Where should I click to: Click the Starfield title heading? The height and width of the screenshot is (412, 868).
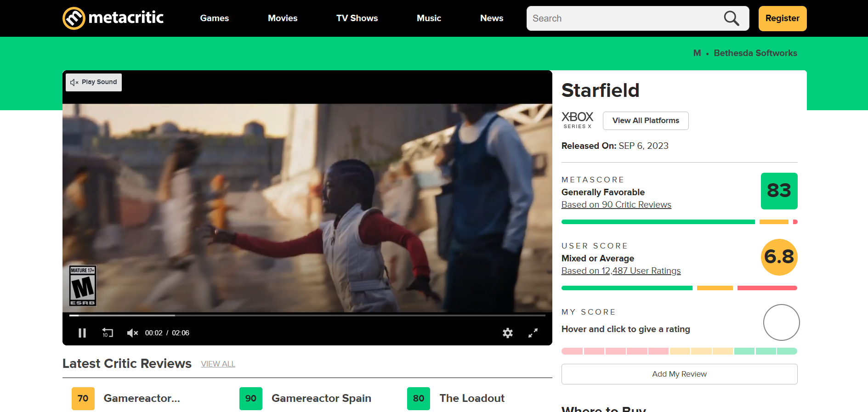click(601, 90)
